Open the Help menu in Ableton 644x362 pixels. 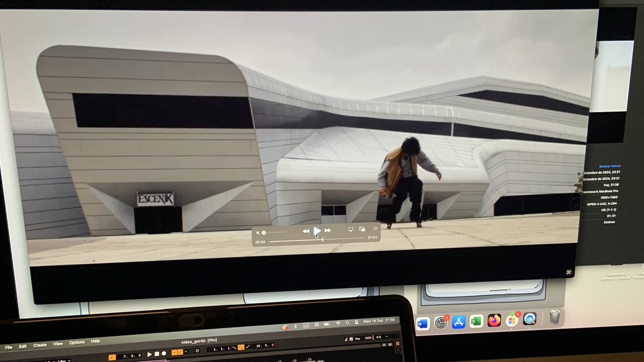96,341
